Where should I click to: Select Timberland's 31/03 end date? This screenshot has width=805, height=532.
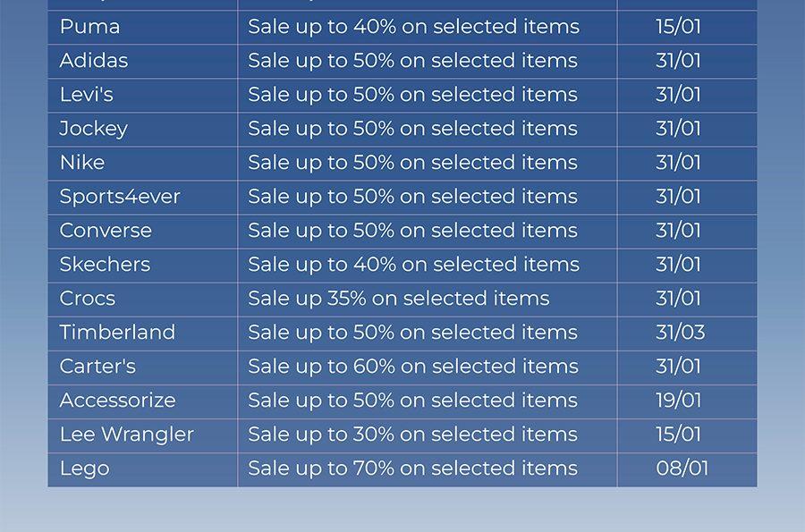coord(681,333)
